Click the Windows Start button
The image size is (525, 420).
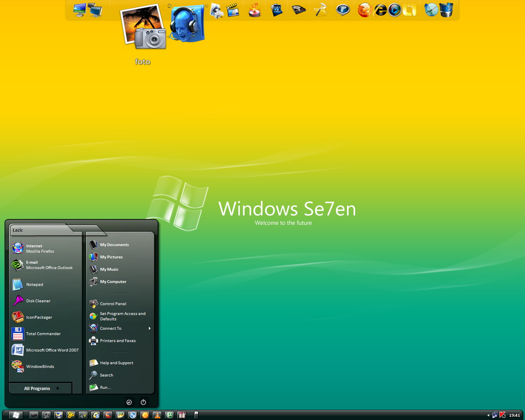pyautogui.click(x=16, y=415)
